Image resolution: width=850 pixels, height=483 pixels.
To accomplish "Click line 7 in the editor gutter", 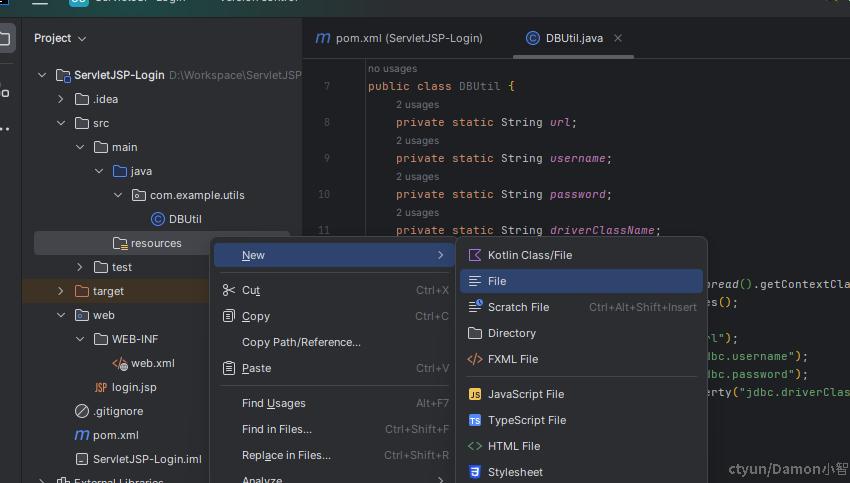I will coord(327,86).
